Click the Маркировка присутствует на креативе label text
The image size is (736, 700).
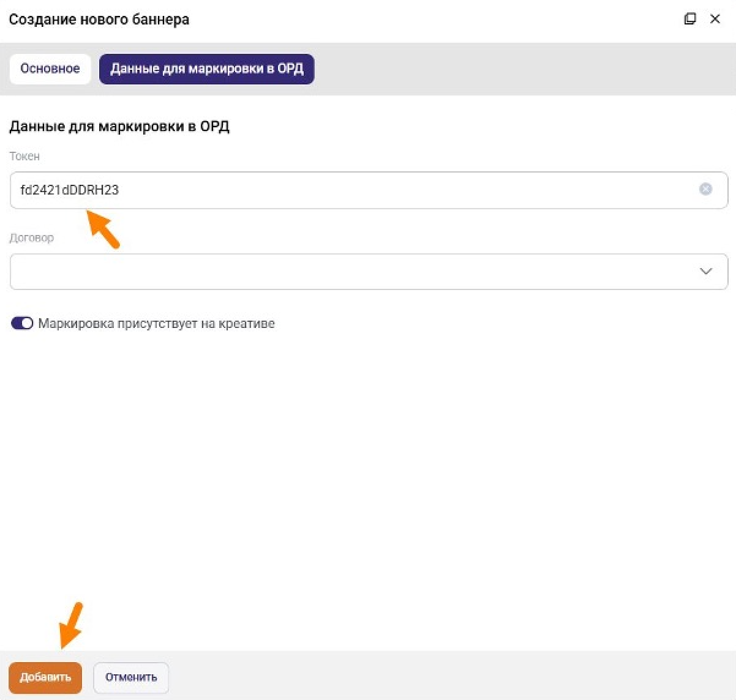point(156,324)
